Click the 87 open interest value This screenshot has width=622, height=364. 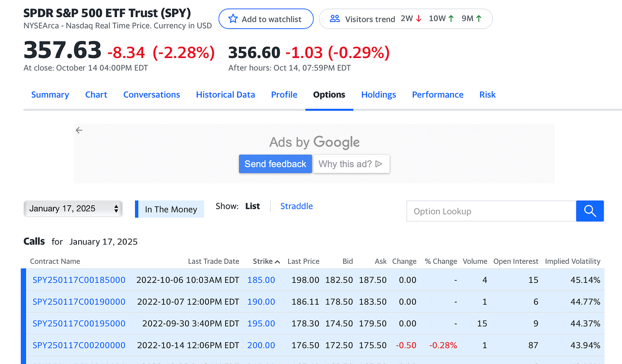click(x=533, y=345)
